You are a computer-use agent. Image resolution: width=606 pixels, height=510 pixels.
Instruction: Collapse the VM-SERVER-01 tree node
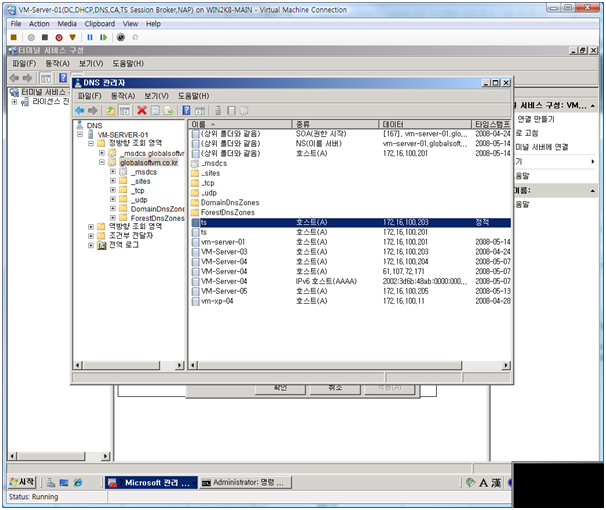click(x=80, y=134)
